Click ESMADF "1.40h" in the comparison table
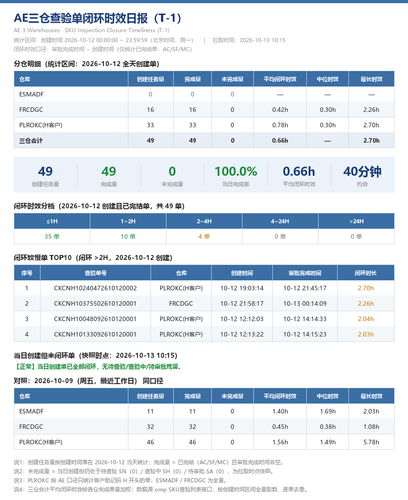 coord(280,411)
